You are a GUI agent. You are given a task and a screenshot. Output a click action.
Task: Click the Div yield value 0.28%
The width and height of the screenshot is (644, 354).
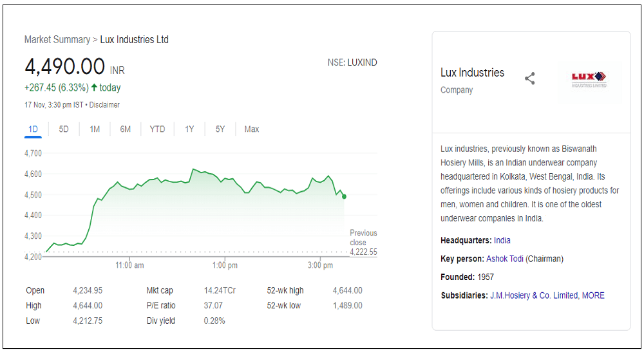(214, 321)
